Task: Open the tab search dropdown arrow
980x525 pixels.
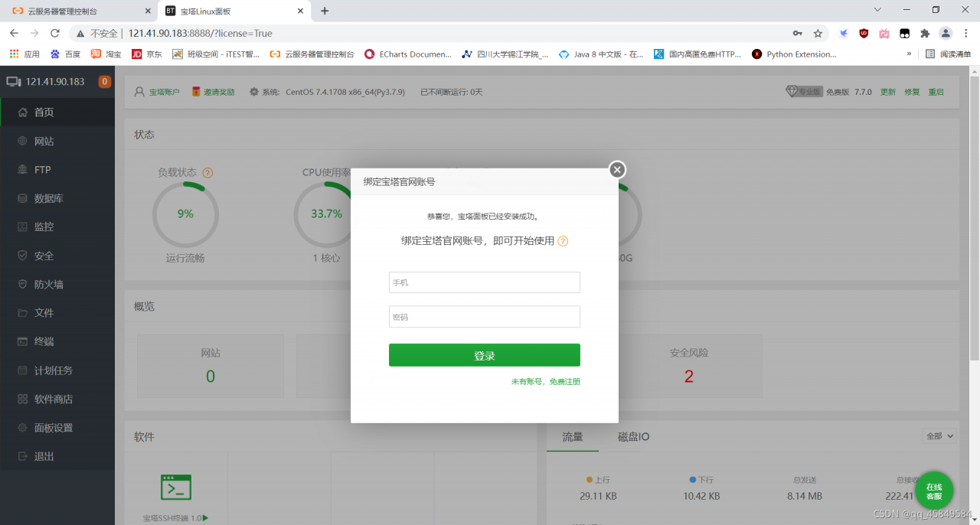Action: 877,10
